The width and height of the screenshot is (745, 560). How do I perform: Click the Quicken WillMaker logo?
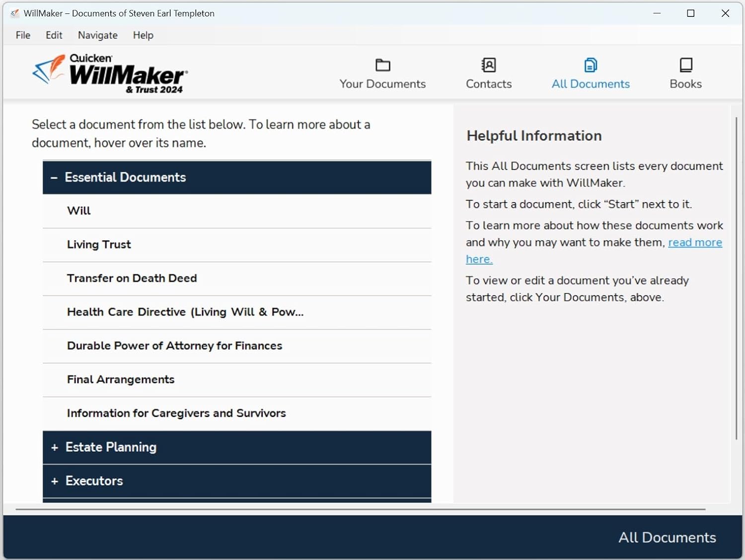[110, 74]
